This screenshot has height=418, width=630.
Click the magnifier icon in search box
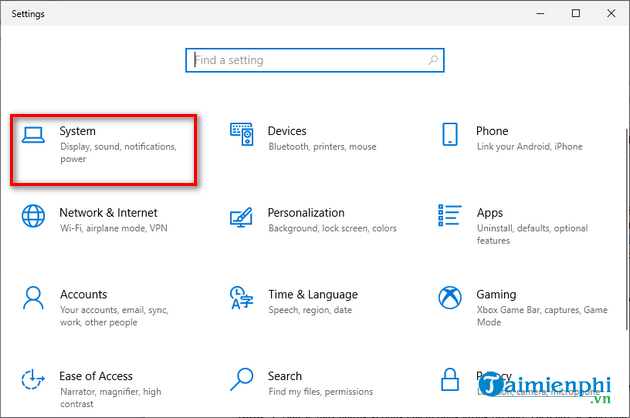tap(433, 60)
